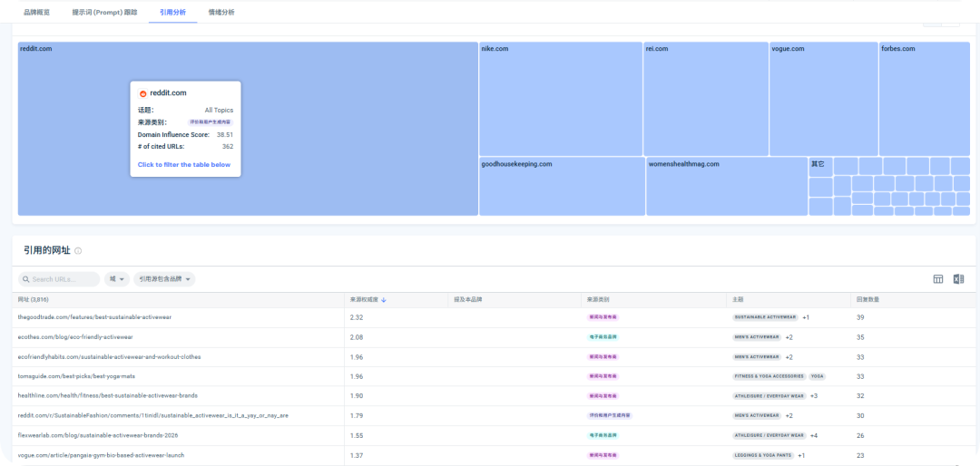Click 'Click to filter the table below' link

pyautogui.click(x=183, y=165)
